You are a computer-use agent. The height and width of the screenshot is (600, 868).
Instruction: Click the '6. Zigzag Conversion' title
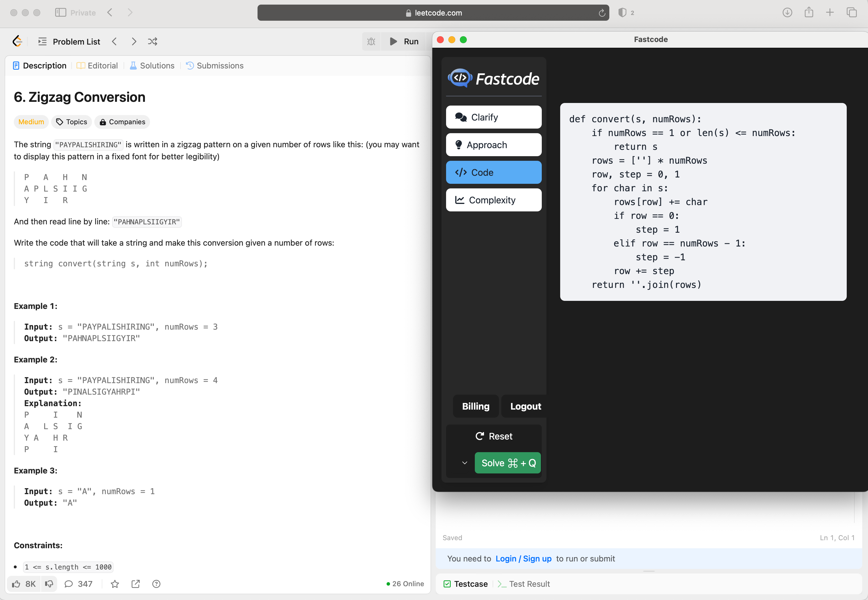pos(80,97)
